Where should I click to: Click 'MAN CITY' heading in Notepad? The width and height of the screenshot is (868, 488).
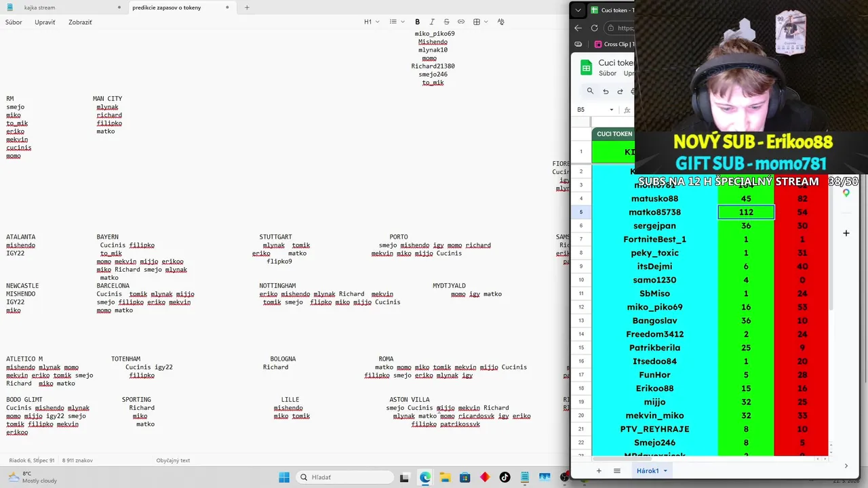tap(107, 99)
